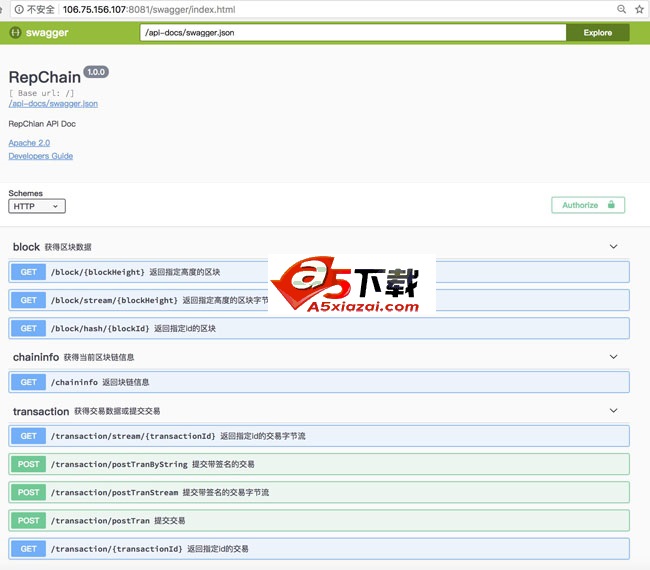Click the chaininfo section heading

pyautogui.click(x=36, y=357)
